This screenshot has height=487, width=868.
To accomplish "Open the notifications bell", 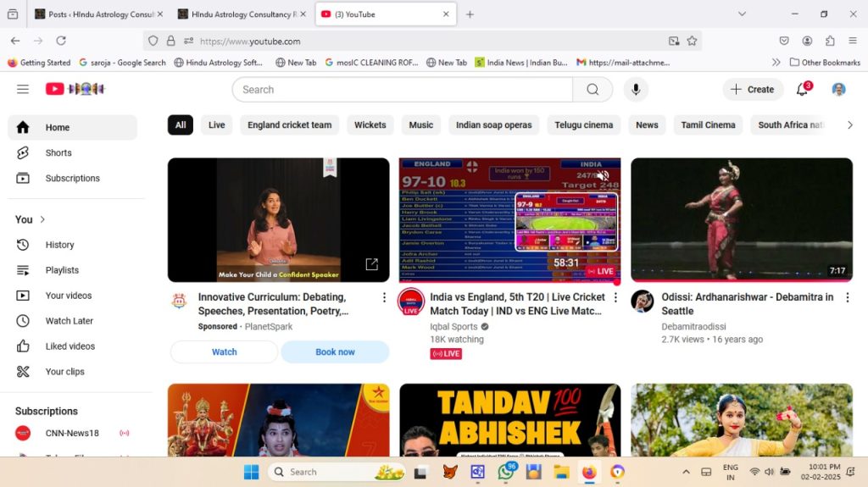I will pos(802,89).
